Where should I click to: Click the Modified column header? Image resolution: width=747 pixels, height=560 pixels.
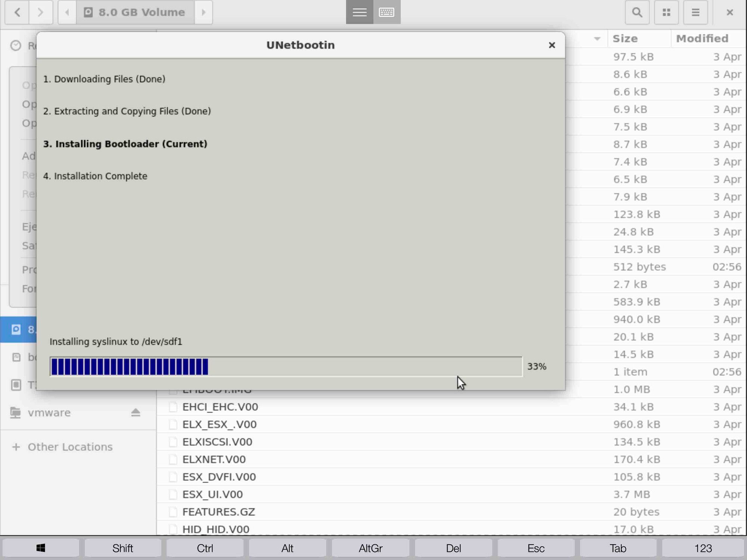coord(709,38)
